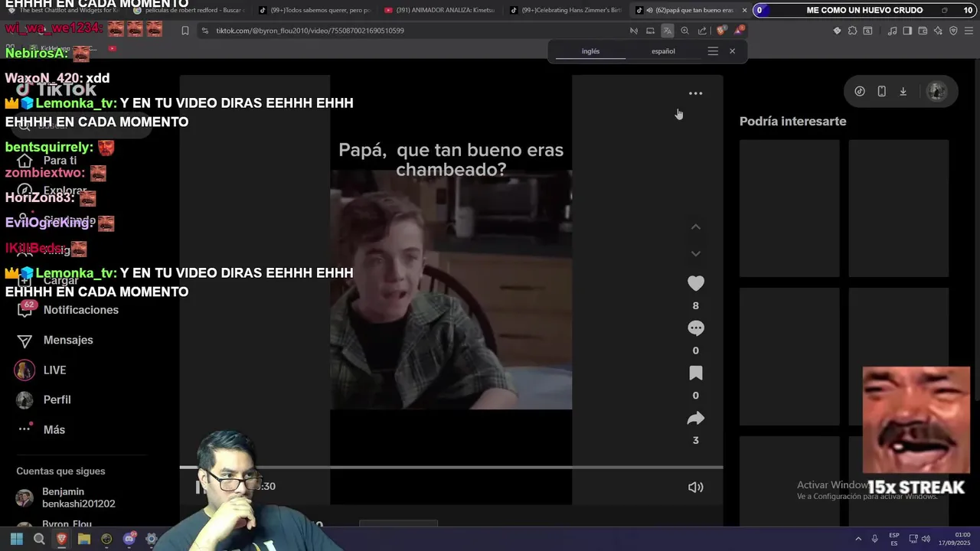This screenshot has height=551, width=980.
Task: Open Benjamin benkashi201202 followed account
Action: tap(66, 497)
